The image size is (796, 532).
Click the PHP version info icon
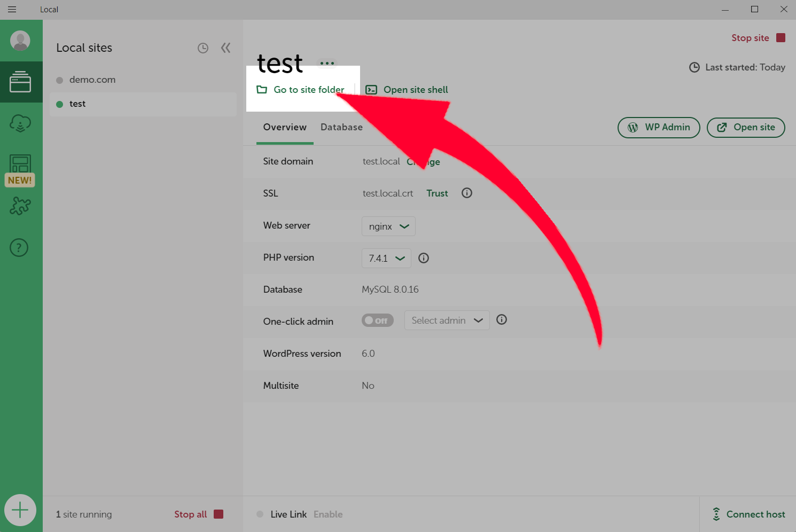click(424, 258)
